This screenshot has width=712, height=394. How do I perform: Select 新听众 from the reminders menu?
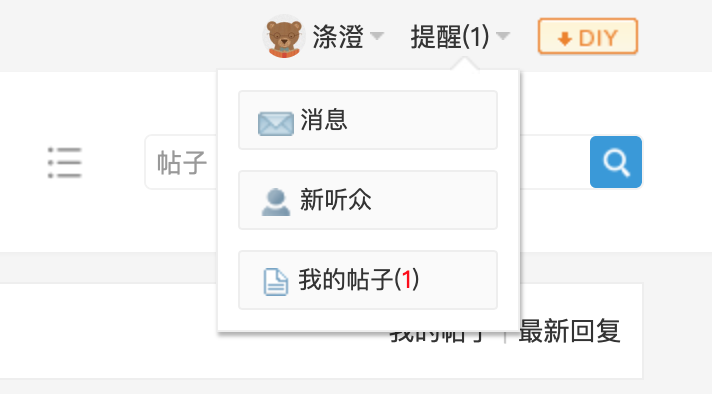(368, 200)
